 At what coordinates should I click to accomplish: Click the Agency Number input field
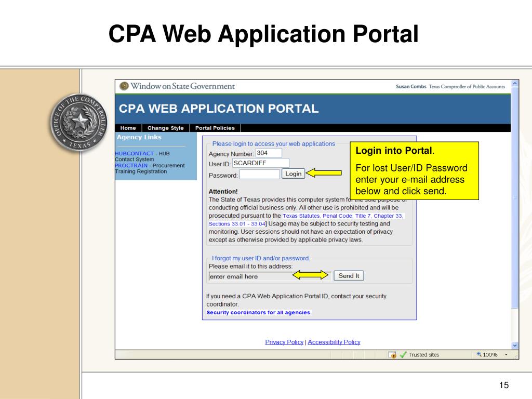[x=269, y=153]
